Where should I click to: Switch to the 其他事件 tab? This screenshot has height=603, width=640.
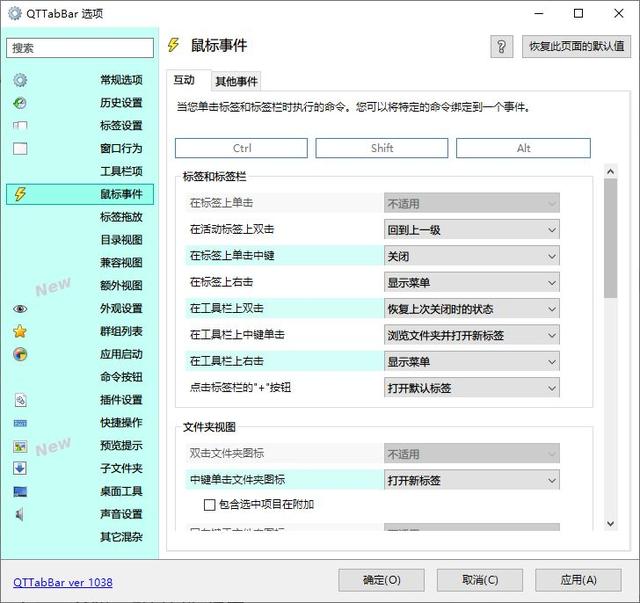coord(236,81)
